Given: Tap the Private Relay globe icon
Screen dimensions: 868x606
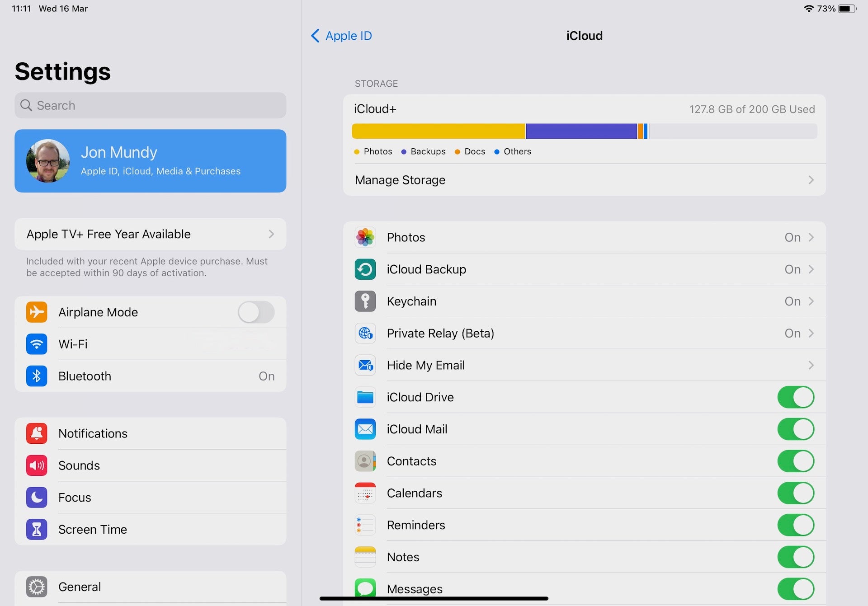Looking at the screenshot, I should (x=365, y=334).
